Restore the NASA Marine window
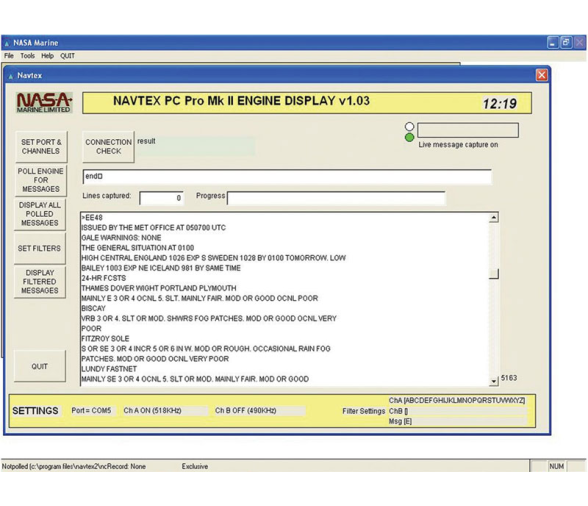The height and width of the screenshot is (506, 588). click(x=566, y=42)
